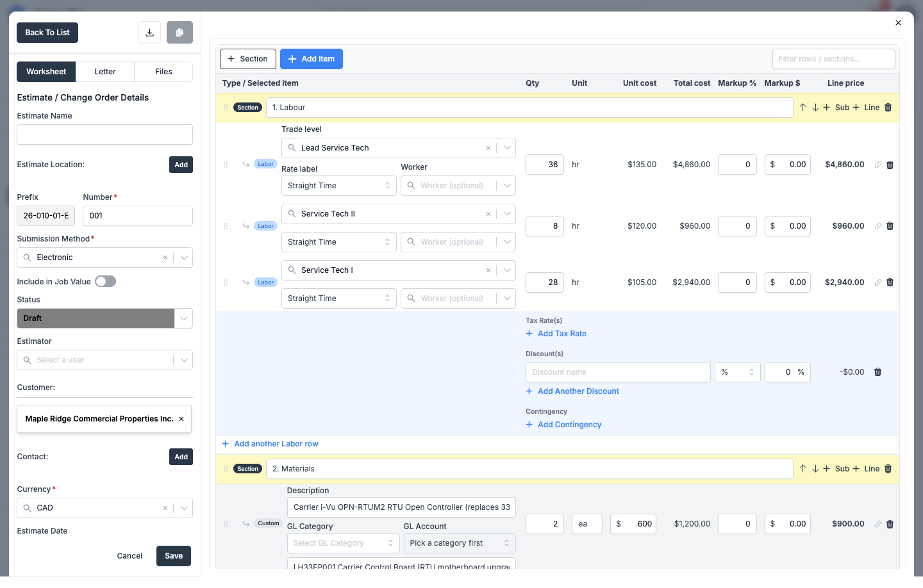Delete the discount row

877,372
